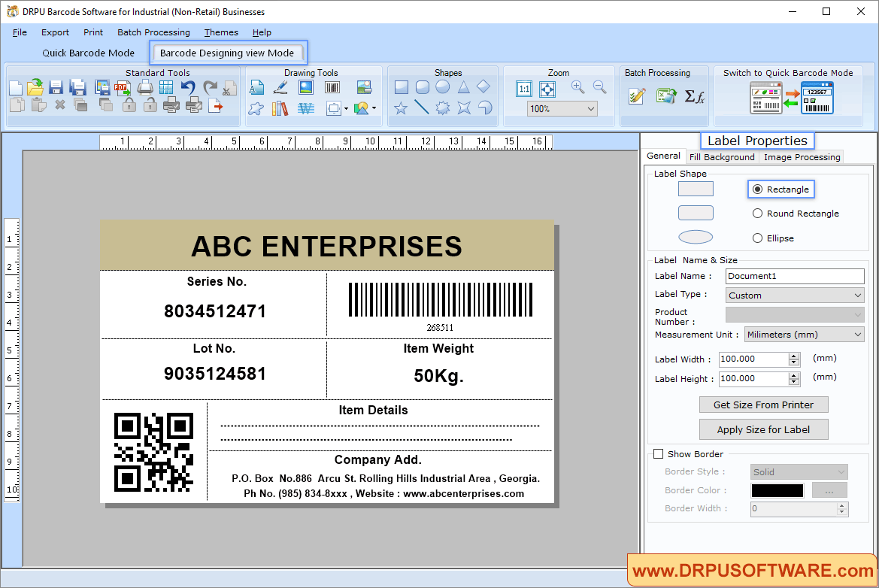This screenshot has height=588, width=879.
Task: Select the star shape tool
Action: (x=401, y=108)
